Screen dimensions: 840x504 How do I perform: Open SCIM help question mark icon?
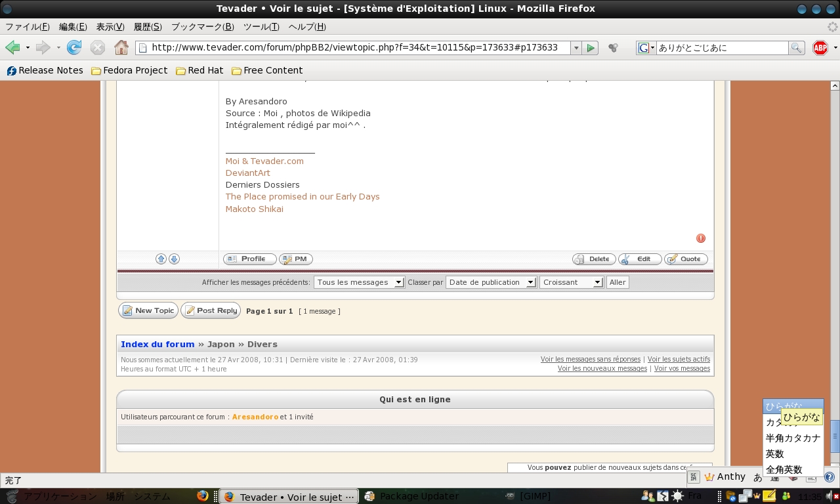point(829,477)
